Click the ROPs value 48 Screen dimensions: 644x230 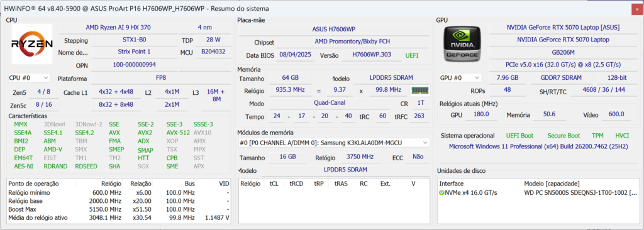508,90
